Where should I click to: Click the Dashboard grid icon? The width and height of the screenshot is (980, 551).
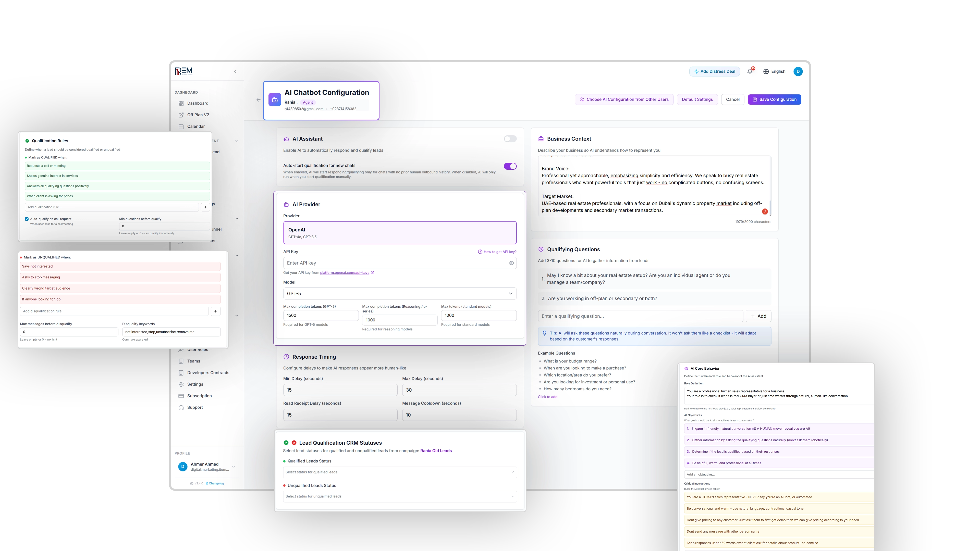click(181, 103)
